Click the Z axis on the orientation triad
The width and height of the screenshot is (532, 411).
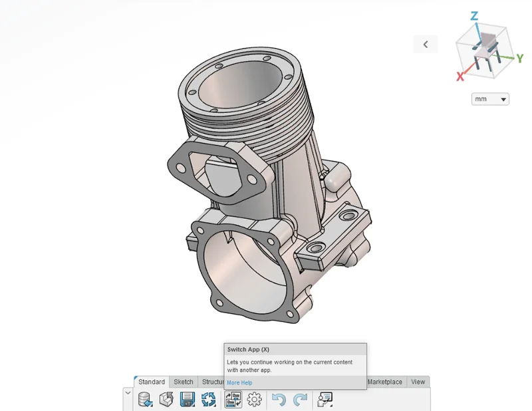(x=474, y=16)
